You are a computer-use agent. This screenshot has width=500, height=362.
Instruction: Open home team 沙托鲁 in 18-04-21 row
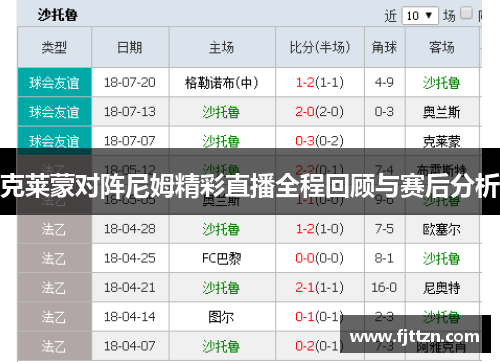coord(221,288)
